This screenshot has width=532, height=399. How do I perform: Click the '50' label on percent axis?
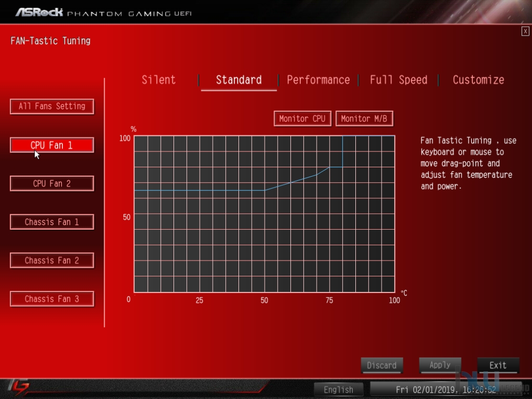(126, 217)
